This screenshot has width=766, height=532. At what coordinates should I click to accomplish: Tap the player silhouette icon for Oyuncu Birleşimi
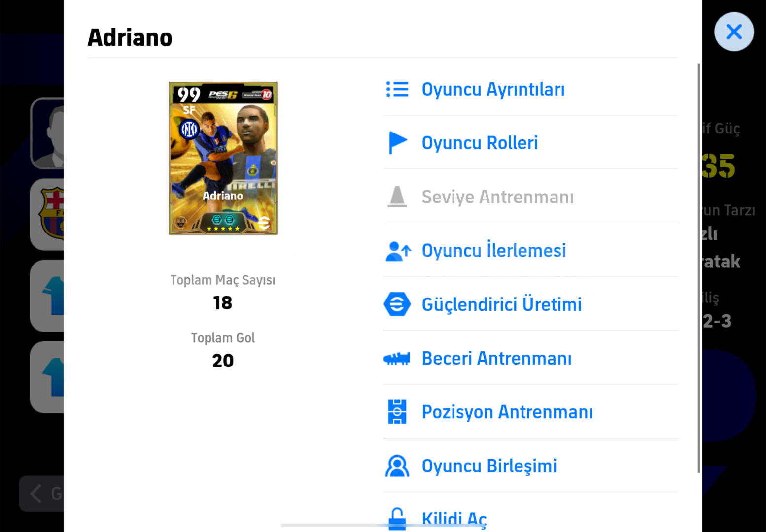(x=397, y=466)
